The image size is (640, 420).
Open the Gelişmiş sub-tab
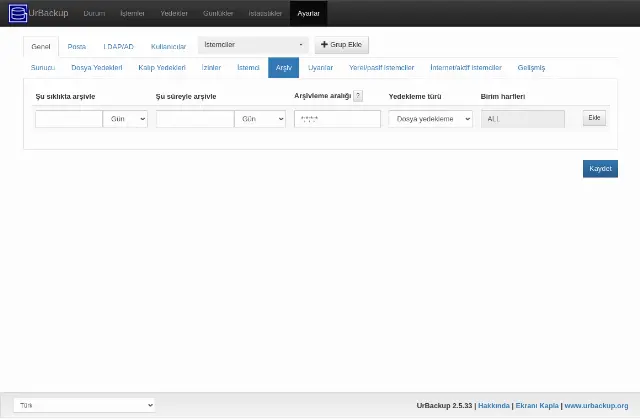tap(531, 68)
